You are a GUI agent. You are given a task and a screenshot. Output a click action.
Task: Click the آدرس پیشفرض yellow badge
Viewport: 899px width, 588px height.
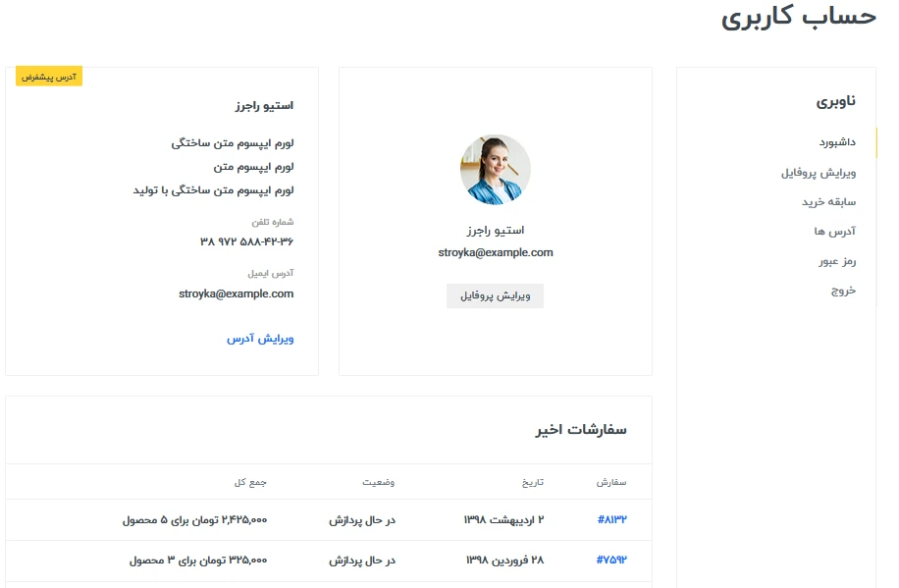49,77
